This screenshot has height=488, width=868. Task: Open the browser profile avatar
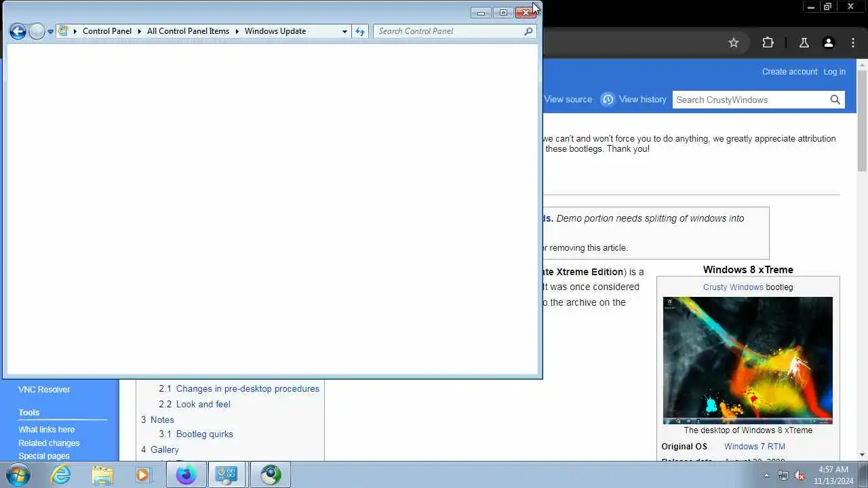coord(828,43)
